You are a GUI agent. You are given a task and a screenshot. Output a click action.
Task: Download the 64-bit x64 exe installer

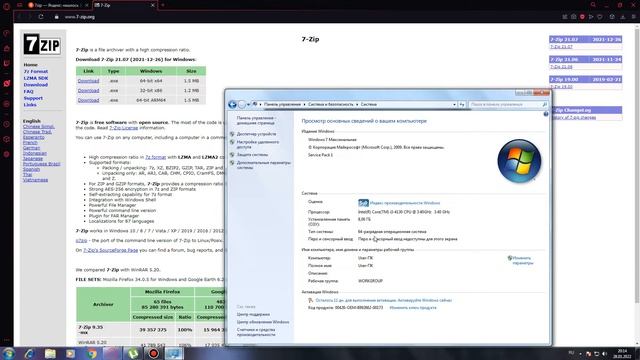(x=88, y=81)
